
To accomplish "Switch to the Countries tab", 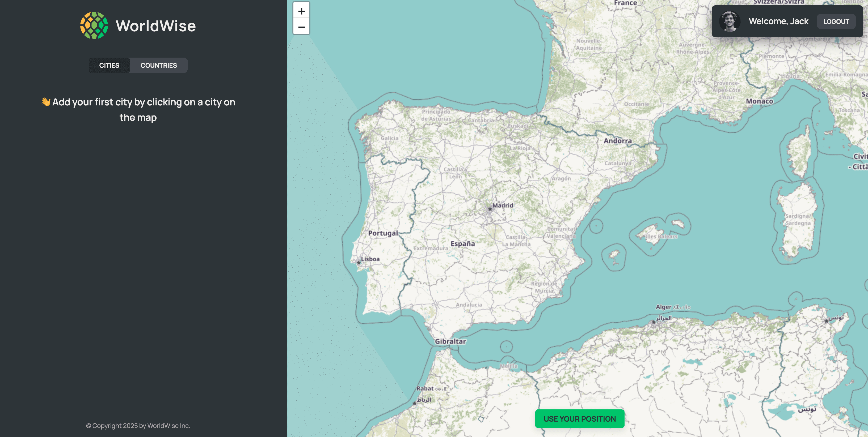I will (x=158, y=65).
